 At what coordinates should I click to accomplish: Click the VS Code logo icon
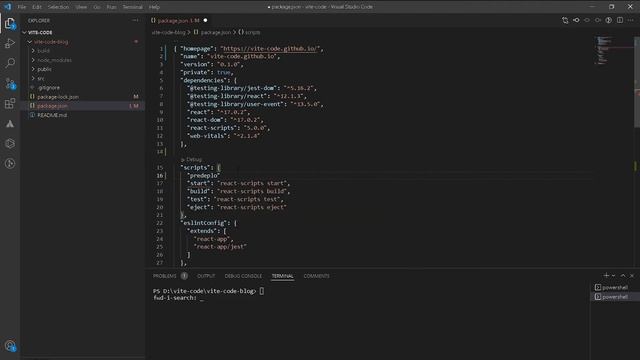7,7
